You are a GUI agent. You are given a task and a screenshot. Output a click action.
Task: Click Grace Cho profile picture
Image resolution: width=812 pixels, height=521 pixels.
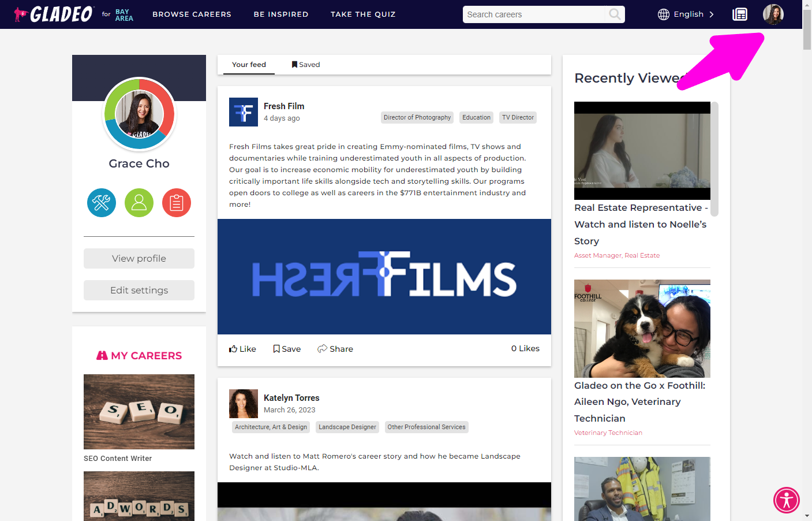(x=139, y=114)
